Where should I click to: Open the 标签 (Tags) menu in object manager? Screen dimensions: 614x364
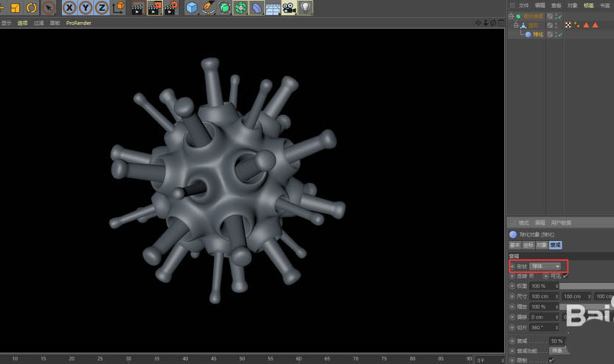[x=588, y=5]
